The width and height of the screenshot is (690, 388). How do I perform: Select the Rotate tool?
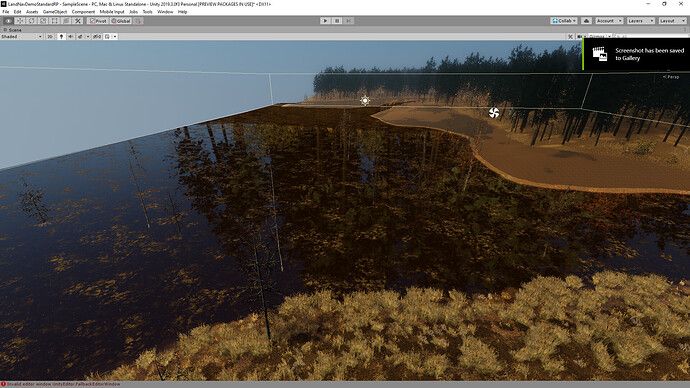click(x=31, y=21)
